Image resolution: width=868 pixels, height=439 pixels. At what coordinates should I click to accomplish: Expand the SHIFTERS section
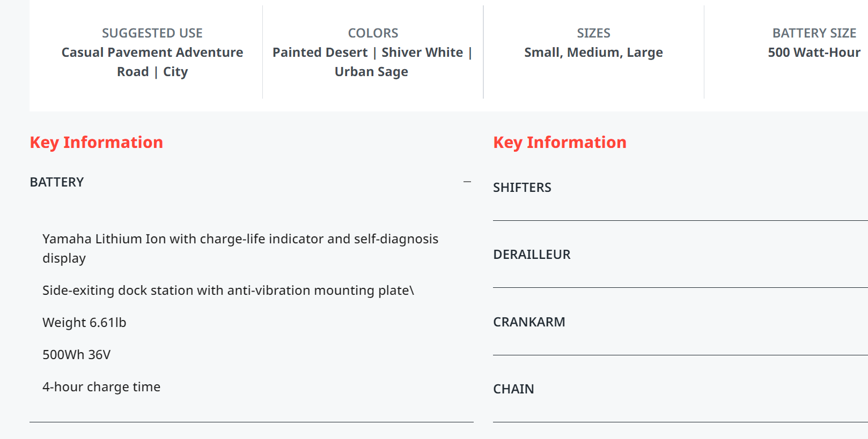pyautogui.click(x=522, y=188)
